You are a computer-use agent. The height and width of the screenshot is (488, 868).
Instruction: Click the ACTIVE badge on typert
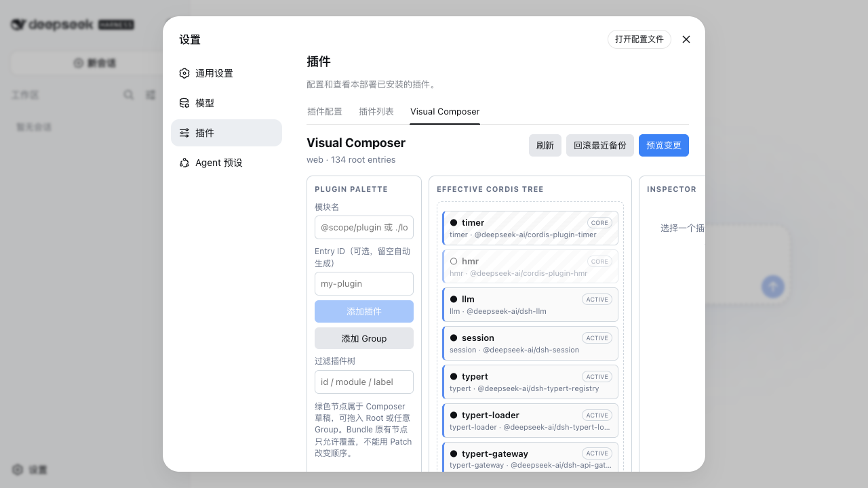point(597,376)
